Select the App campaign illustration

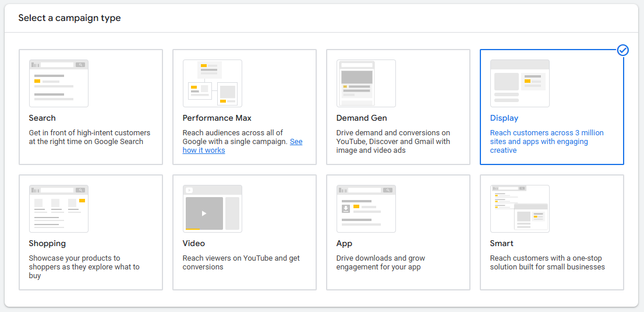pos(366,209)
